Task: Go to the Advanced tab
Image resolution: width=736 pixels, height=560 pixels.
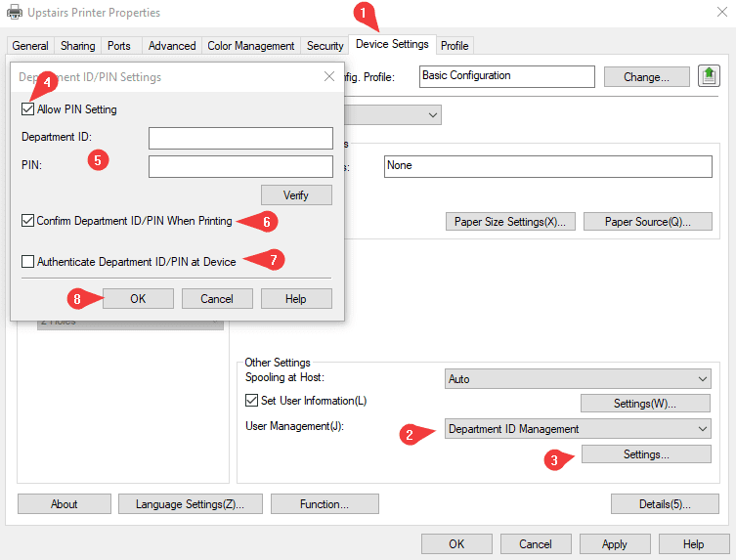Action: click(x=172, y=46)
